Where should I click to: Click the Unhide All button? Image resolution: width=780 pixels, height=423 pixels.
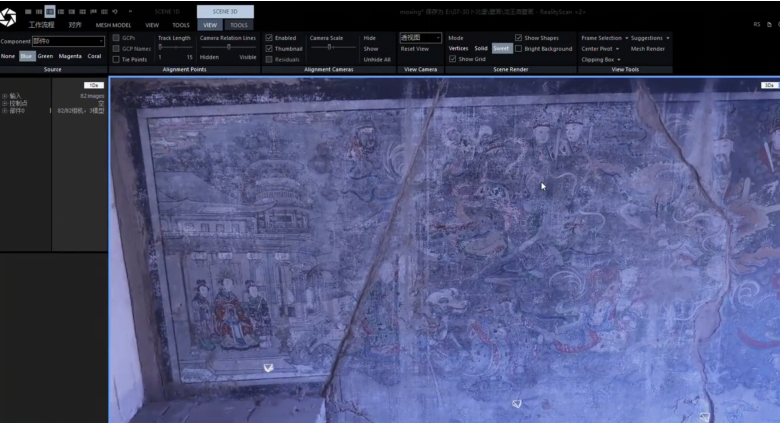(x=376, y=59)
